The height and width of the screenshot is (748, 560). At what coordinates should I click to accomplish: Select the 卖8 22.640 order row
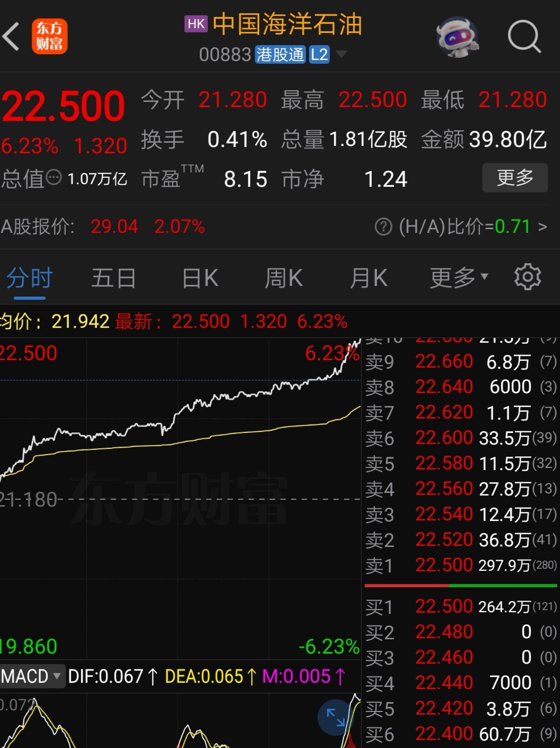461,387
